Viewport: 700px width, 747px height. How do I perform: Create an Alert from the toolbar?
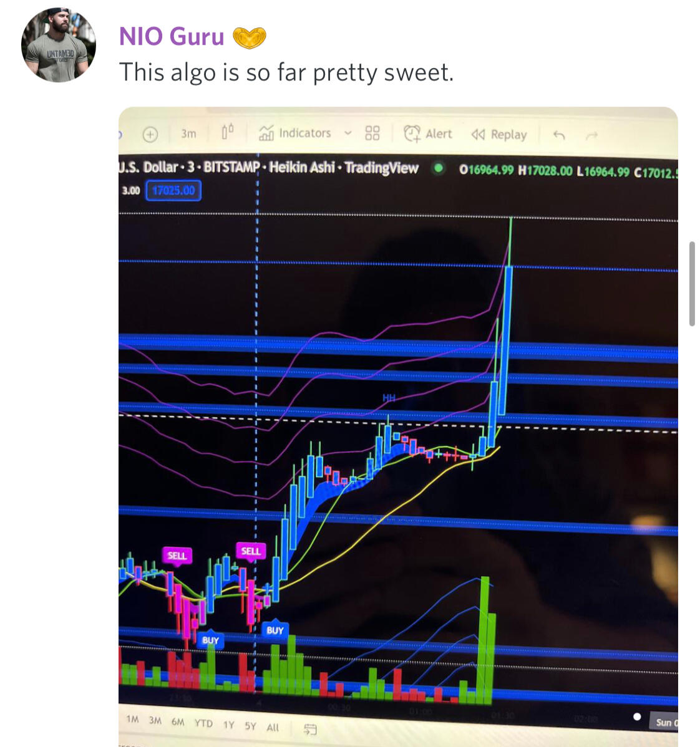427,134
